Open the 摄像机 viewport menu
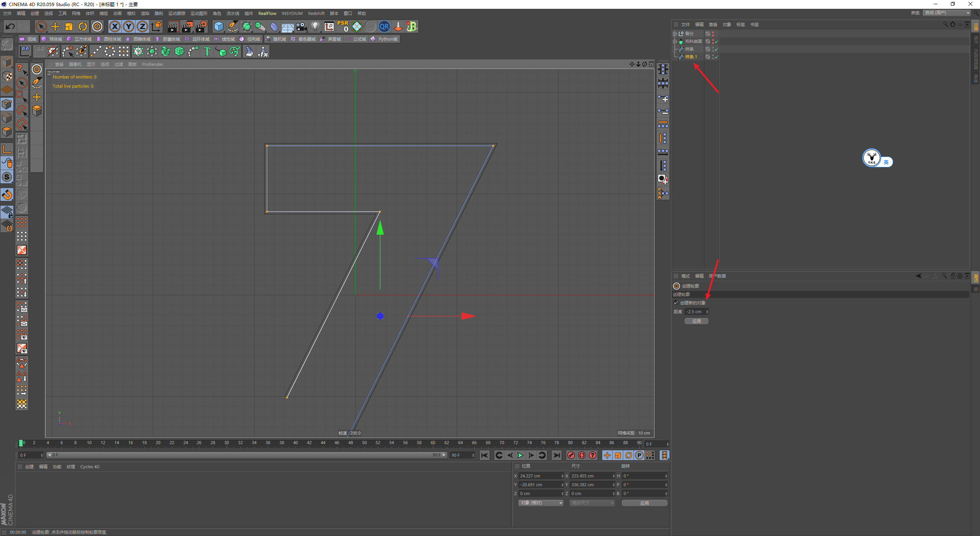980x536 pixels. click(75, 64)
